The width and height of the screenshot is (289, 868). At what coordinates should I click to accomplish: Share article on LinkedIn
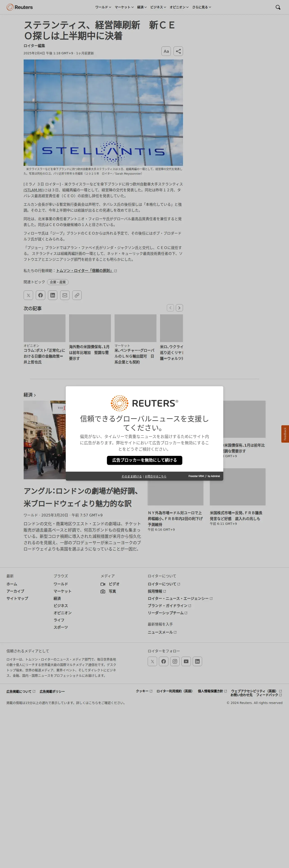coord(52,295)
